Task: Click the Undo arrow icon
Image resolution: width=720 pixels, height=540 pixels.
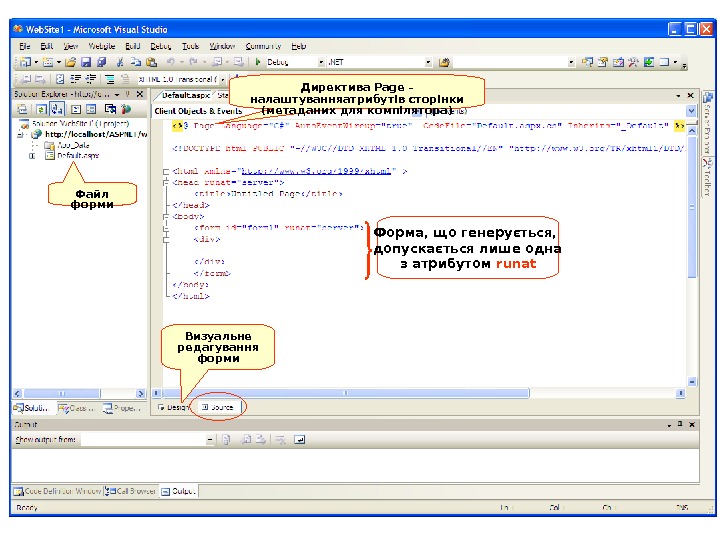Action: pyautogui.click(x=170, y=62)
